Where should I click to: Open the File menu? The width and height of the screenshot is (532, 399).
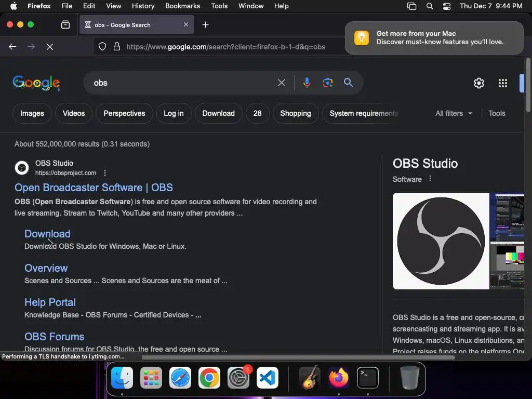click(67, 6)
